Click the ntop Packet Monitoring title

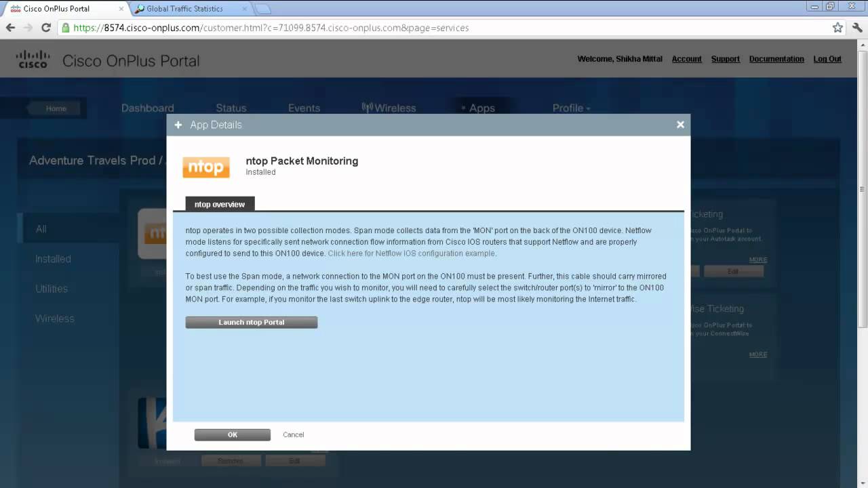(302, 161)
